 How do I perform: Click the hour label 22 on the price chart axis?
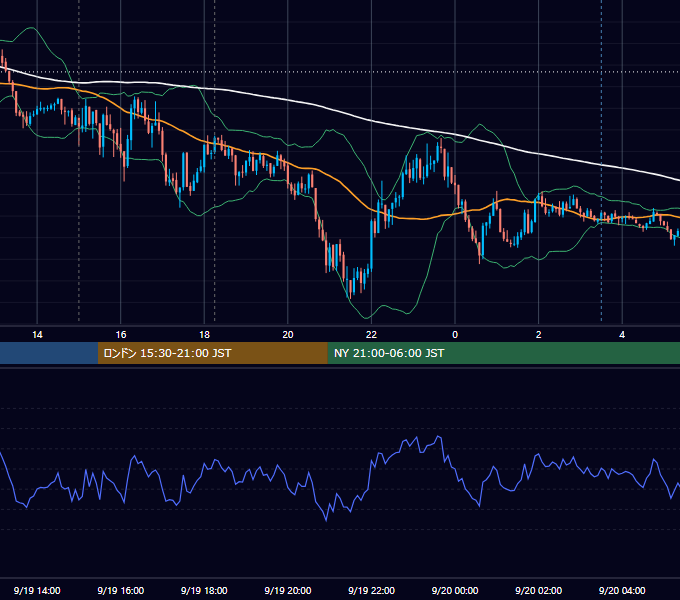click(x=372, y=335)
